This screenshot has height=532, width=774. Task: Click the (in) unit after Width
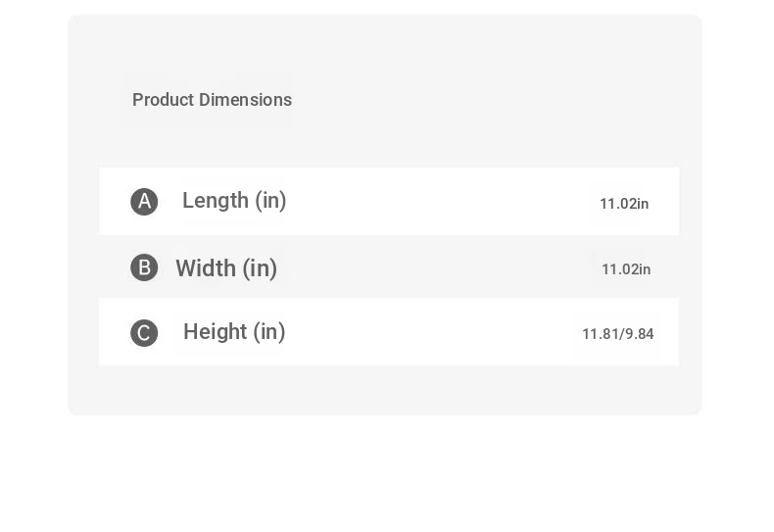click(260, 269)
